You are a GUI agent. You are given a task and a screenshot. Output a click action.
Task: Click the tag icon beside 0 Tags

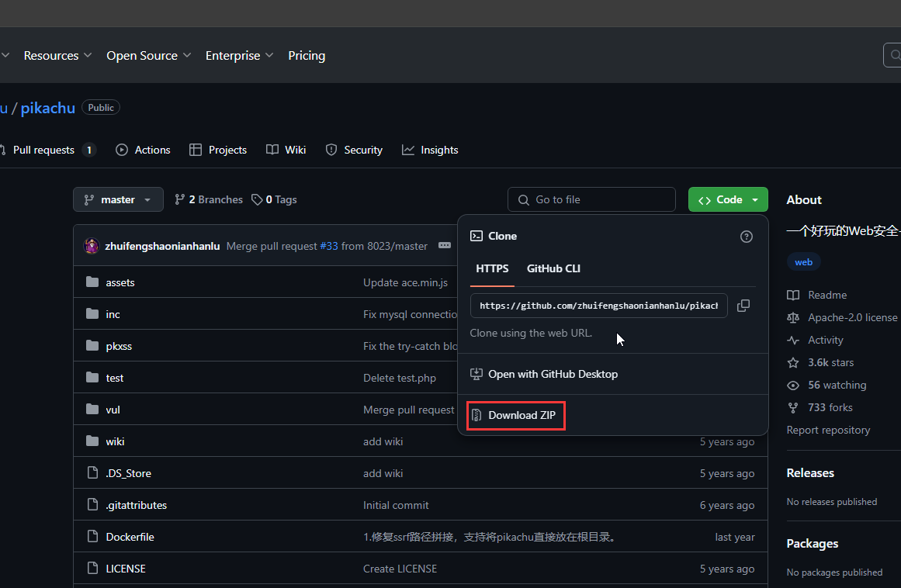click(x=257, y=199)
